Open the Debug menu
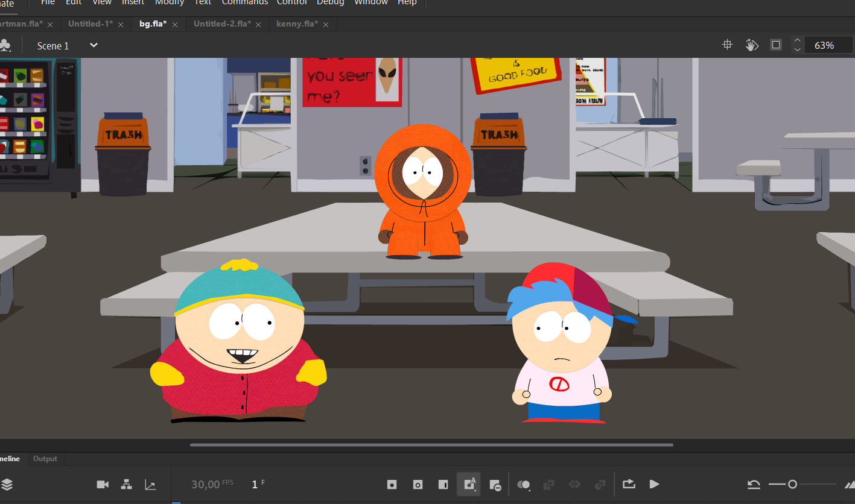The image size is (855, 504). [331, 2]
